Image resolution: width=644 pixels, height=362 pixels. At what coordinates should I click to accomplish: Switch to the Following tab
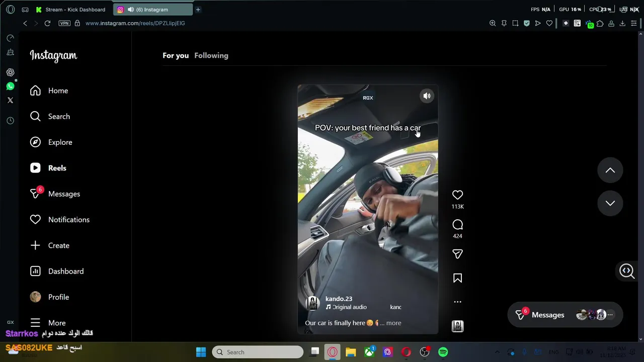[x=211, y=55]
